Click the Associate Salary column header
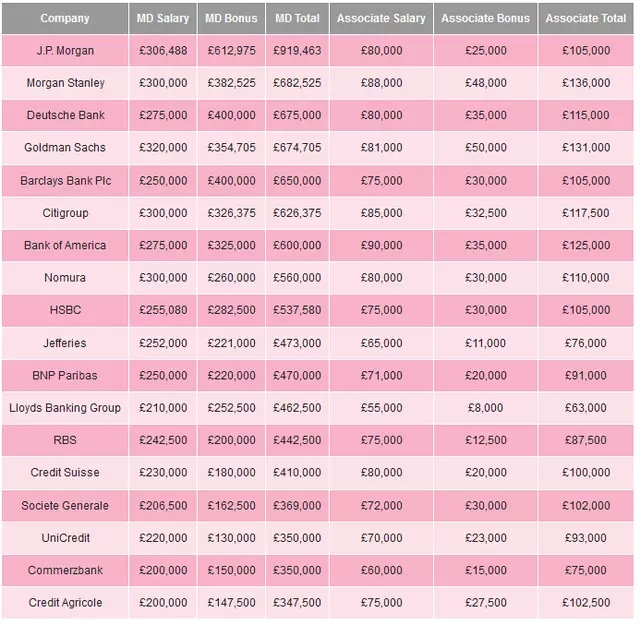This screenshot has height=625, width=640. point(381,18)
